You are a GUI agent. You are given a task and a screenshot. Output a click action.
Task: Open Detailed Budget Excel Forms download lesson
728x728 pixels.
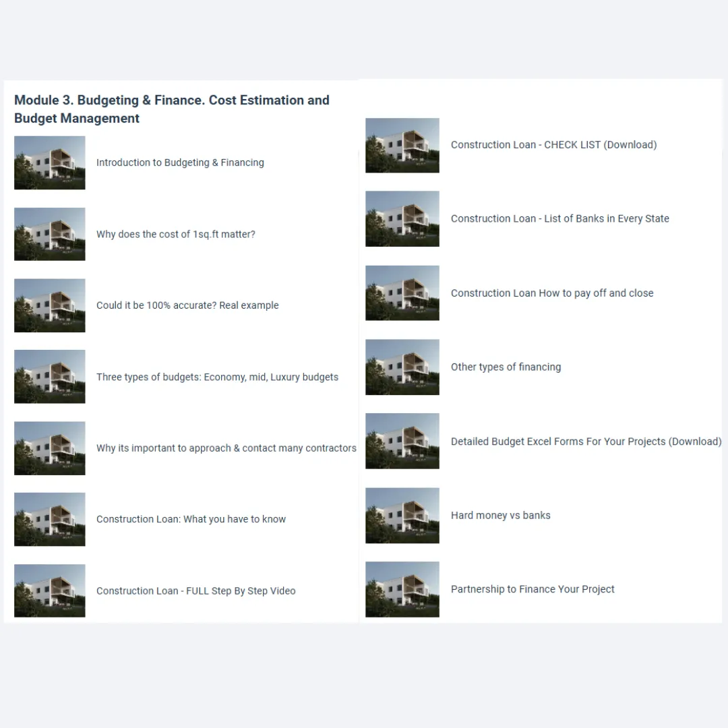[586, 441]
